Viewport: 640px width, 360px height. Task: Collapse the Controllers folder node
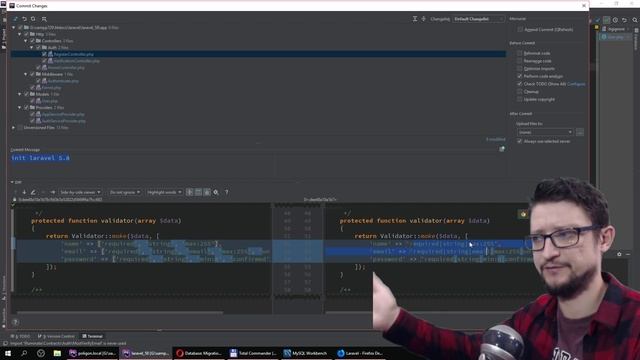[x=26, y=41]
